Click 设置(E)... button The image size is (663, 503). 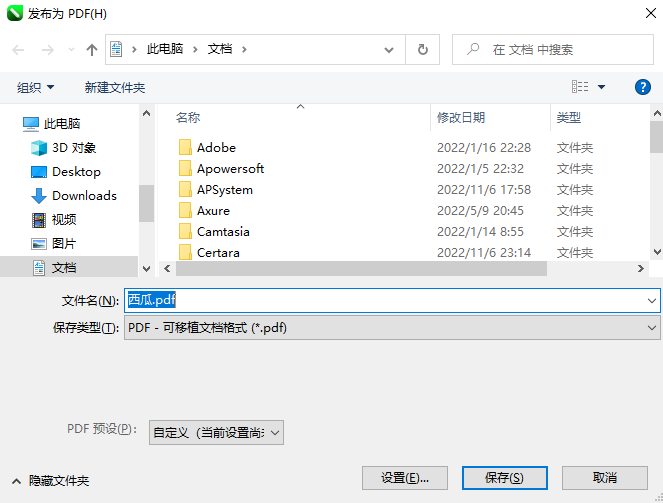(405, 478)
